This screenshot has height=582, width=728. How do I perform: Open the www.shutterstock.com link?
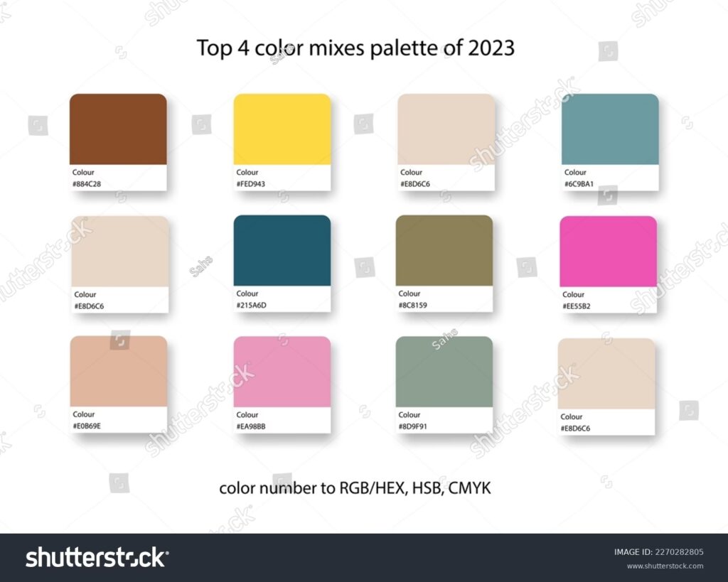[665, 566]
